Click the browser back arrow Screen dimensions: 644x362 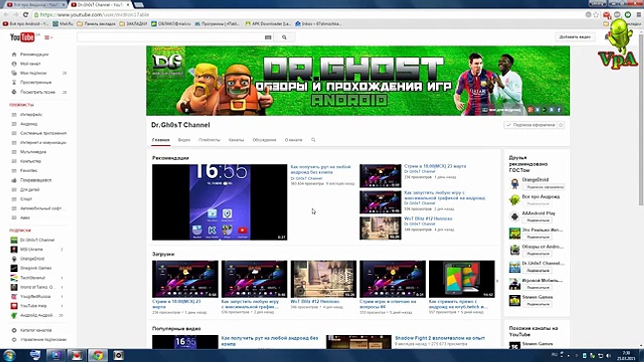pyautogui.click(x=6, y=15)
